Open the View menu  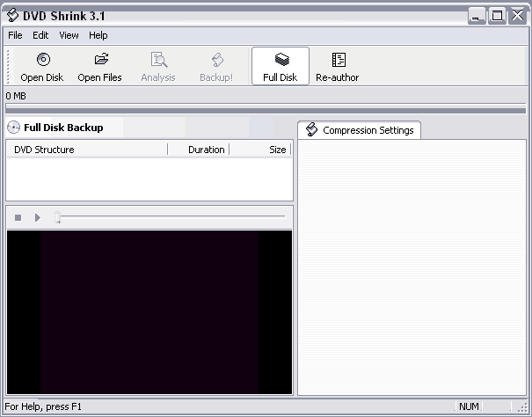click(69, 35)
